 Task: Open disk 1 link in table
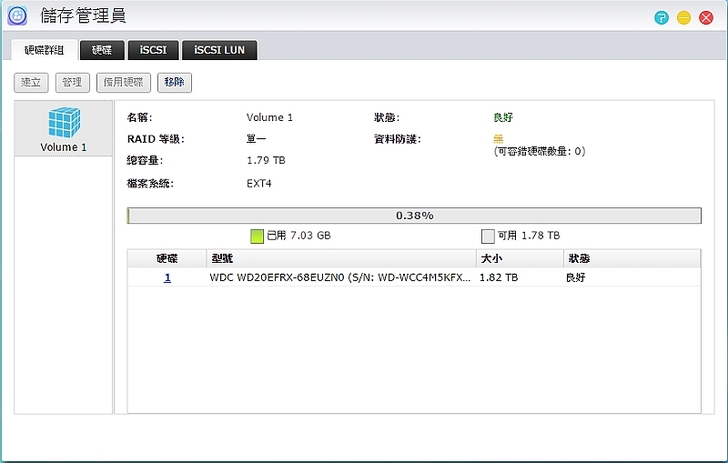[x=167, y=278]
